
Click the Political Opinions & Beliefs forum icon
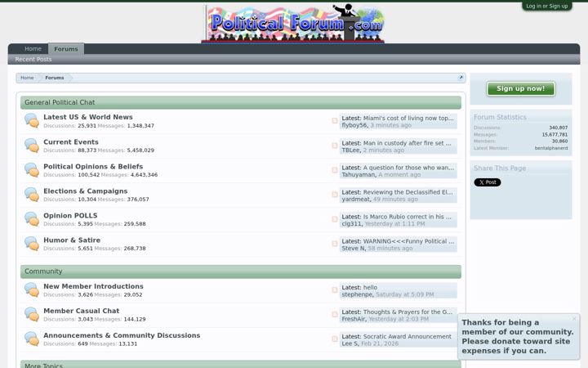tap(32, 170)
